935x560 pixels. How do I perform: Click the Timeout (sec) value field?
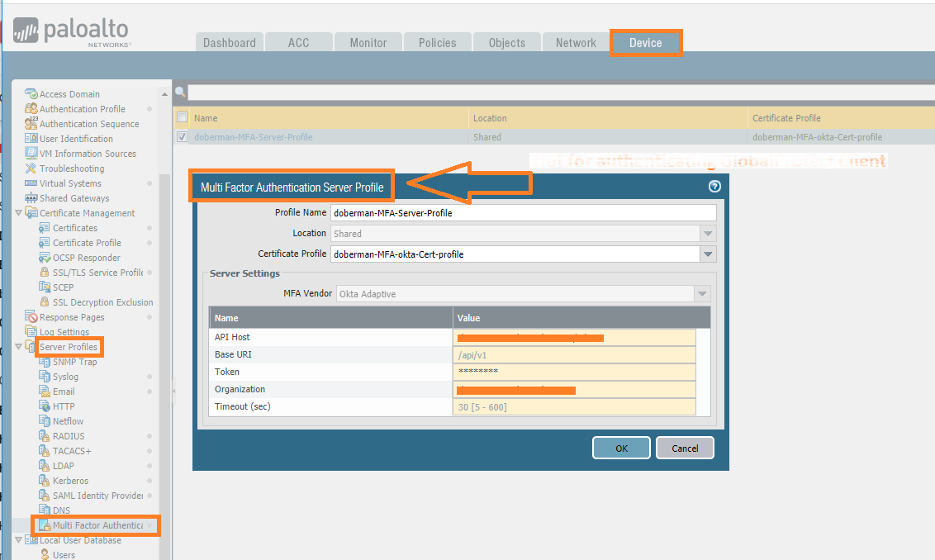(574, 406)
